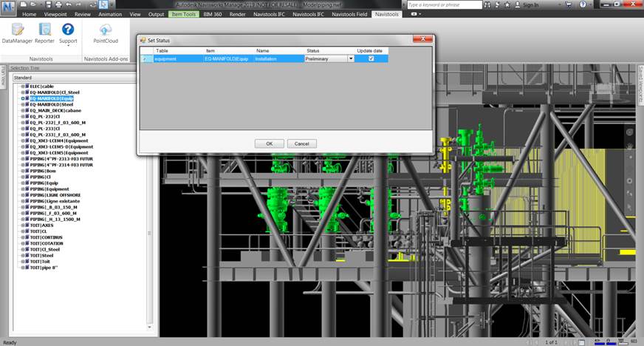
Task: Click Cancel in Set Status dialog
Action: point(301,143)
